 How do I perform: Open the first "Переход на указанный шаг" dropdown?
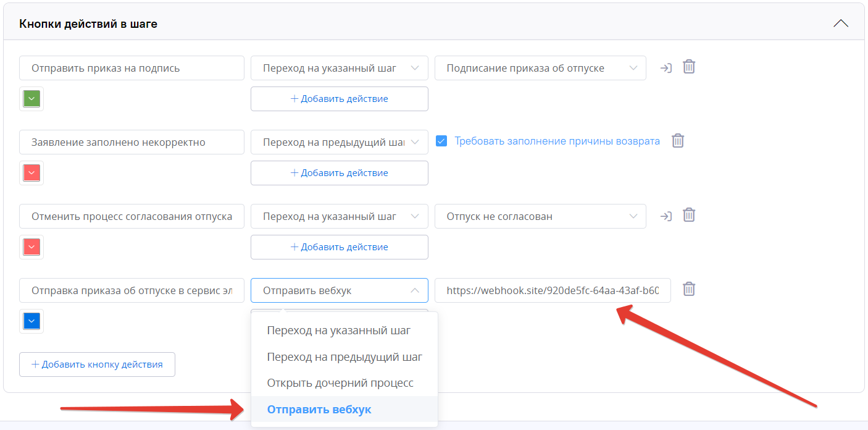point(339,68)
